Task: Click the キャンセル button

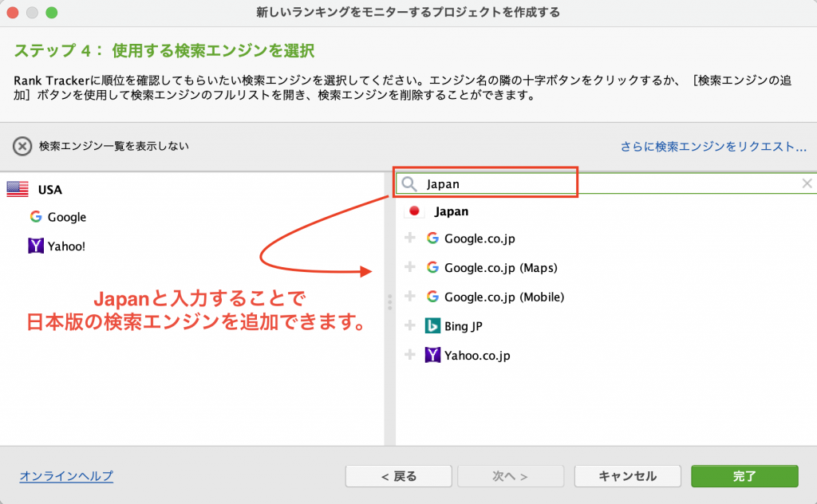Action: coord(628,476)
